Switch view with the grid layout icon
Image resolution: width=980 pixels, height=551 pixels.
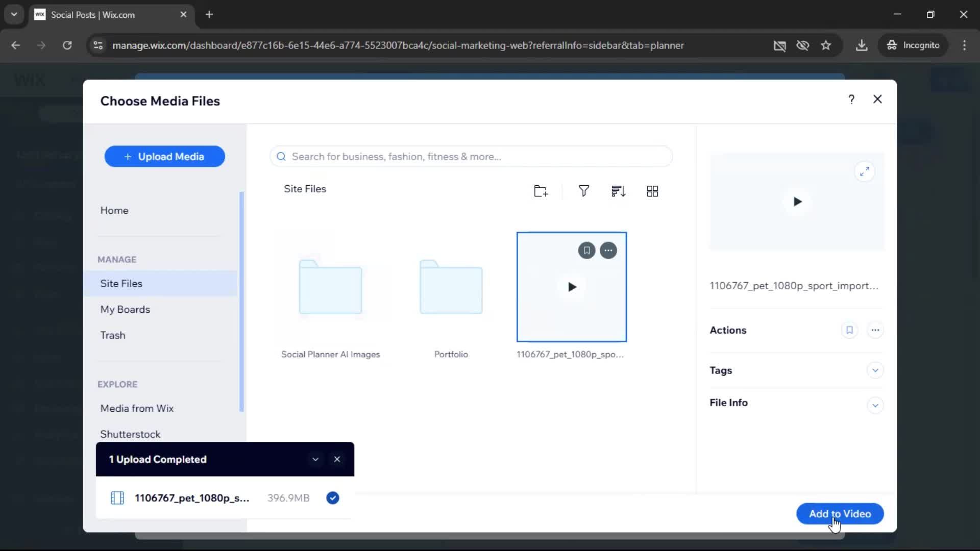652,191
